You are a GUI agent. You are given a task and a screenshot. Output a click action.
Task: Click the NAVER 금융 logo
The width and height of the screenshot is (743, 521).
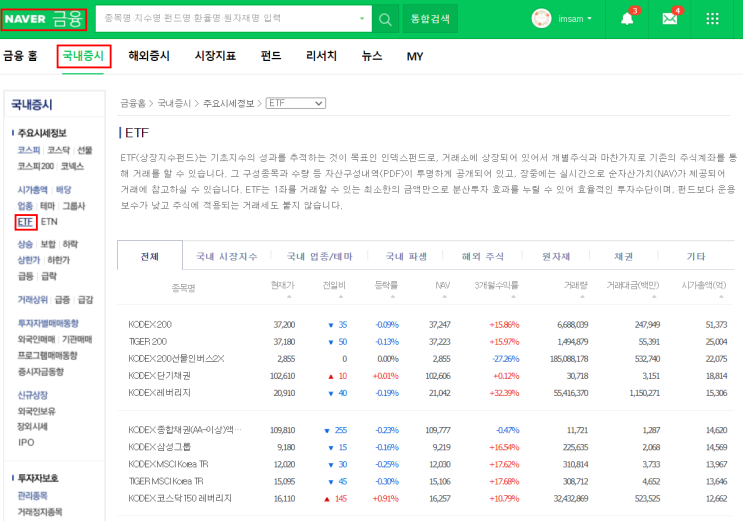44,19
